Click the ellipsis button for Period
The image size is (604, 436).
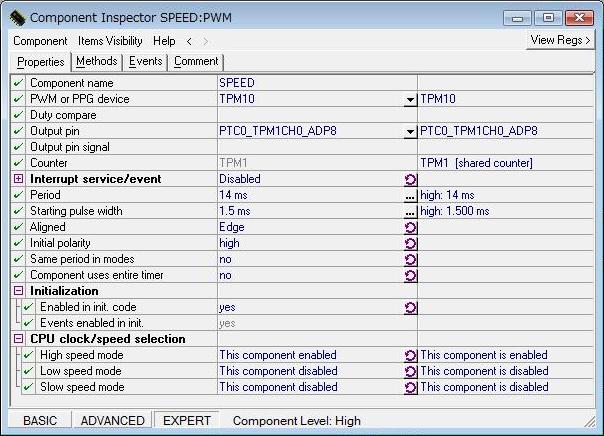pyautogui.click(x=410, y=195)
